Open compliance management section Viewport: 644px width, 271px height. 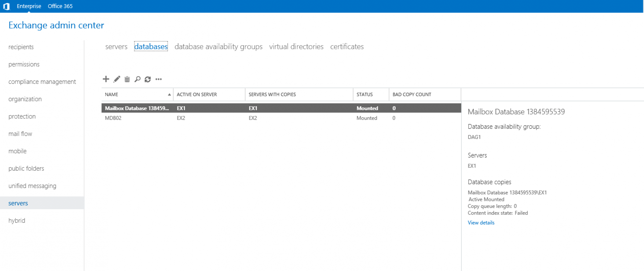tap(42, 82)
